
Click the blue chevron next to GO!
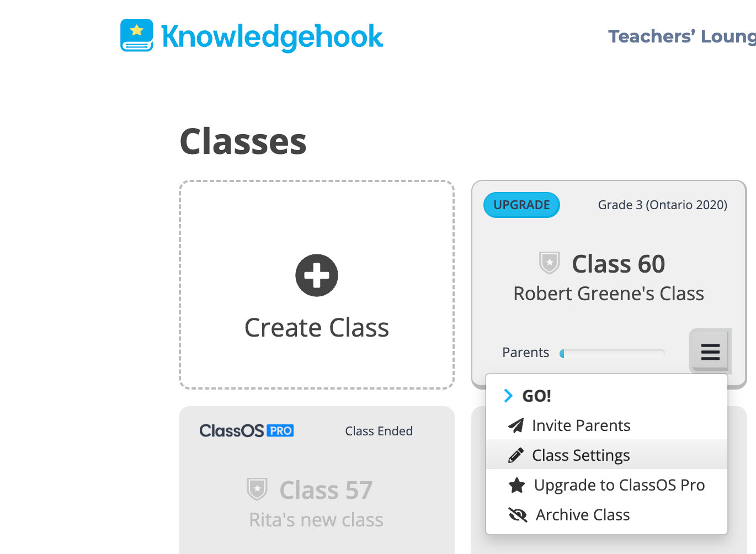(508, 396)
